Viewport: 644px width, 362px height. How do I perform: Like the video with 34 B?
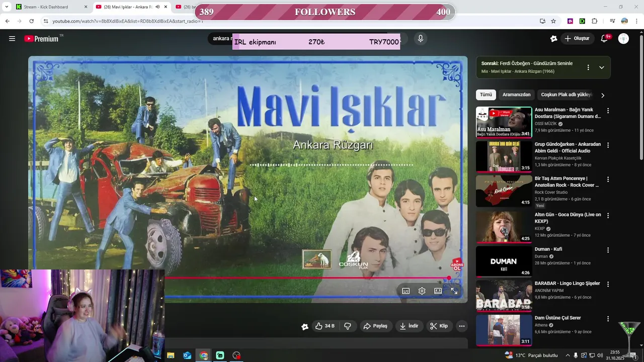click(325, 326)
